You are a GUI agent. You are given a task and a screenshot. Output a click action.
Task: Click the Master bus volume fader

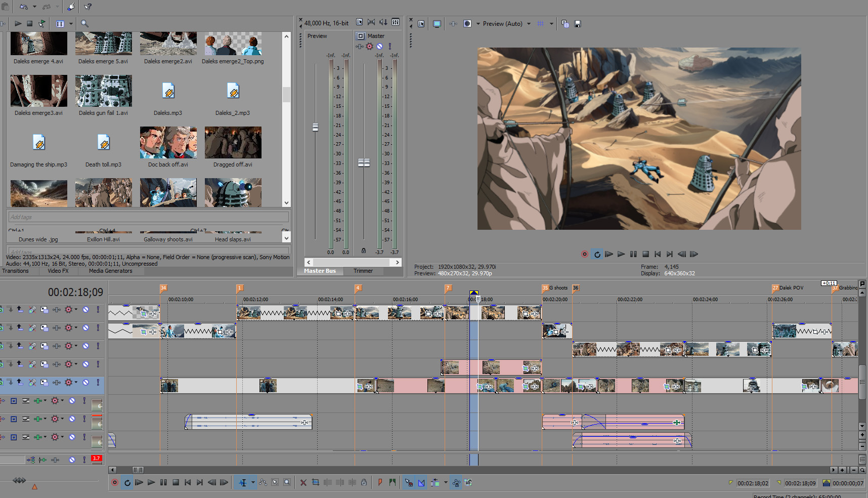[364, 162]
